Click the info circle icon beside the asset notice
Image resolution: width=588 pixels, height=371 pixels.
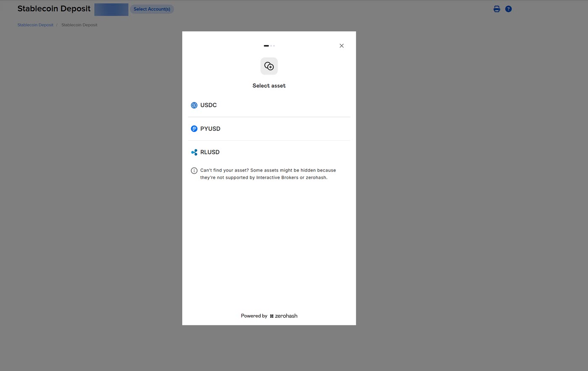pyautogui.click(x=194, y=171)
